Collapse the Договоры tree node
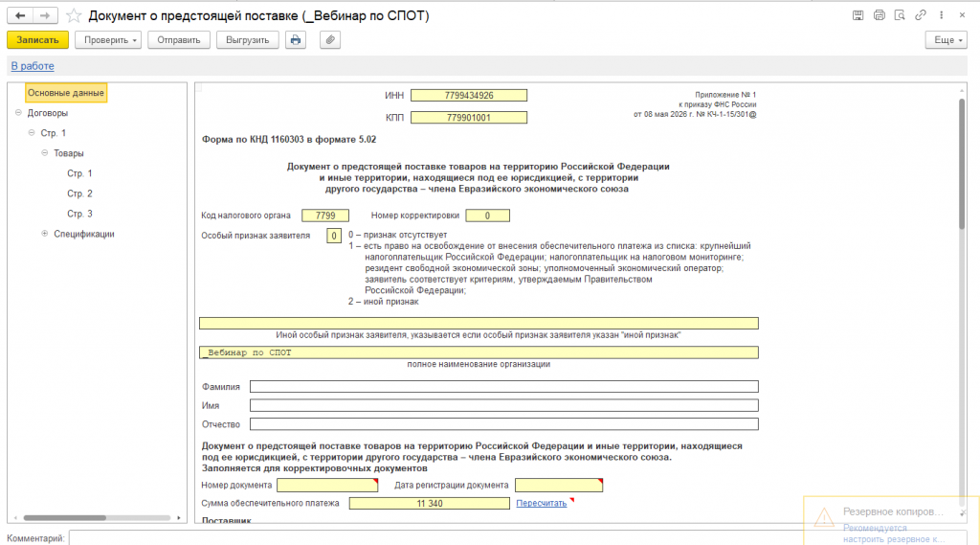The image size is (980, 545). [x=18, y=113]
